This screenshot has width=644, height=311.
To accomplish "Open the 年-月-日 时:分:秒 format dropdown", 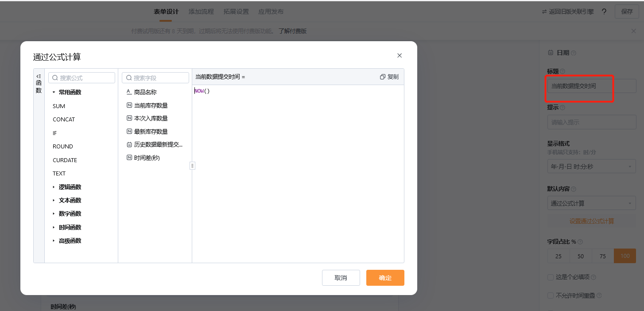I will (x=592, y=167).
